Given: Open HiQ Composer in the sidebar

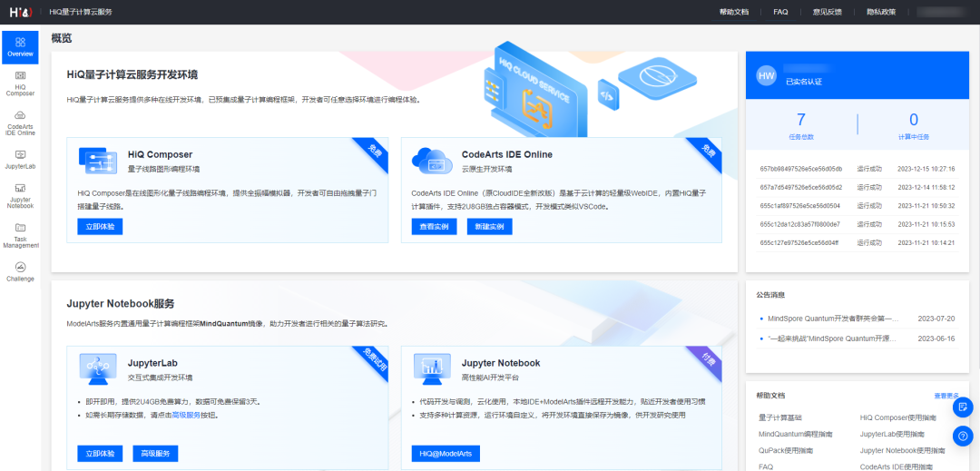Looking at the screenshot, I should pos(20,83).
